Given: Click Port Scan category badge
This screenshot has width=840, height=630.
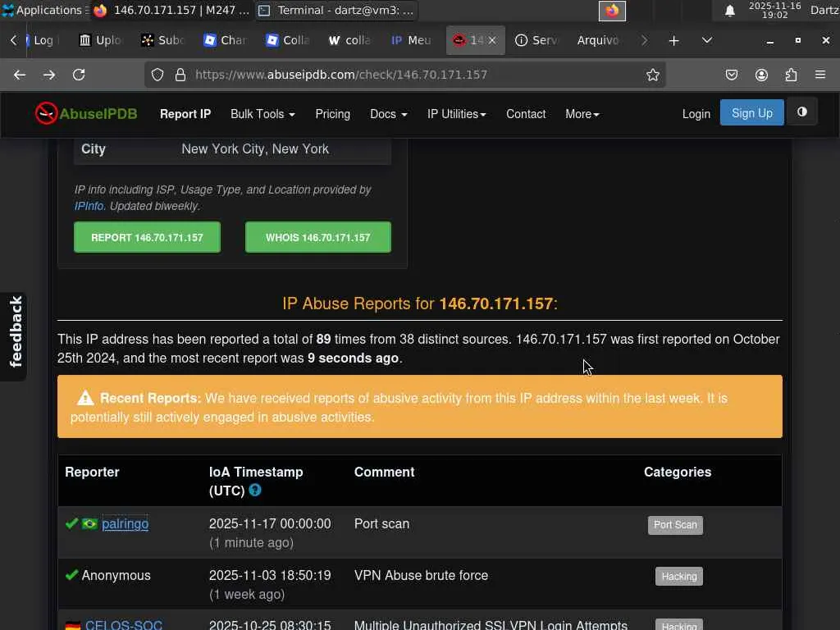Looking at the screenshot, I should 675,525.
